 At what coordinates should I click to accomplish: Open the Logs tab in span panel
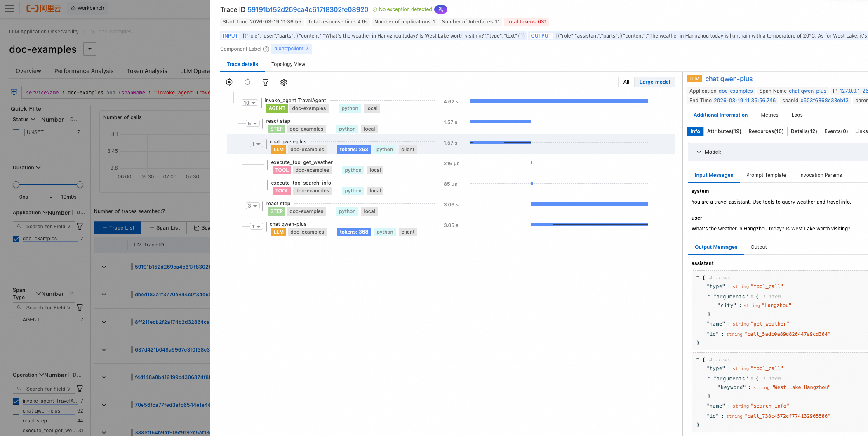(x=797, y=115)
